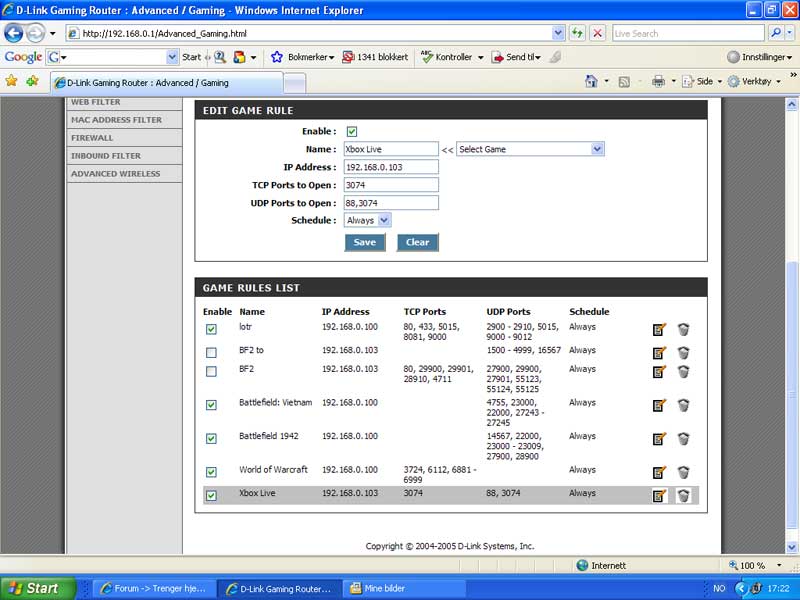Expand the address bar URL history dropdown
The width and height of the screenshot is (800, 600).
point(558,34)
